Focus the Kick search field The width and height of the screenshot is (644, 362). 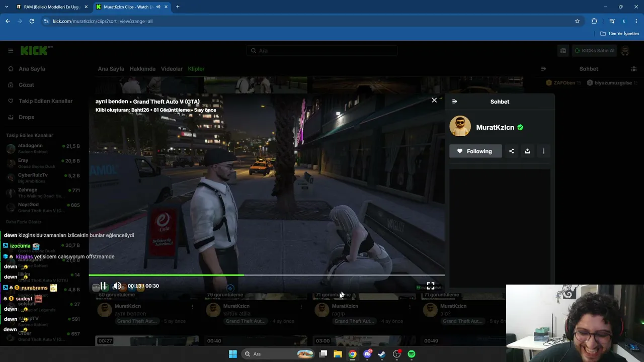[322, 51]
